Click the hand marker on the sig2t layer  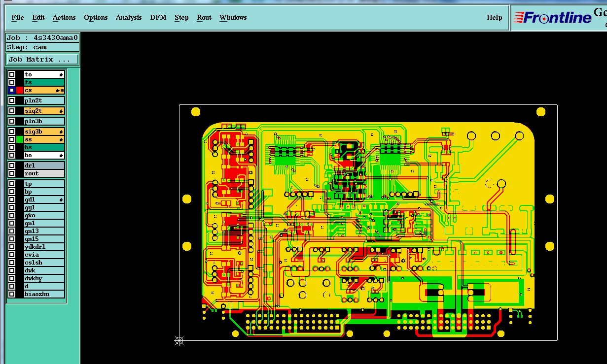click(x=61, y=111)
